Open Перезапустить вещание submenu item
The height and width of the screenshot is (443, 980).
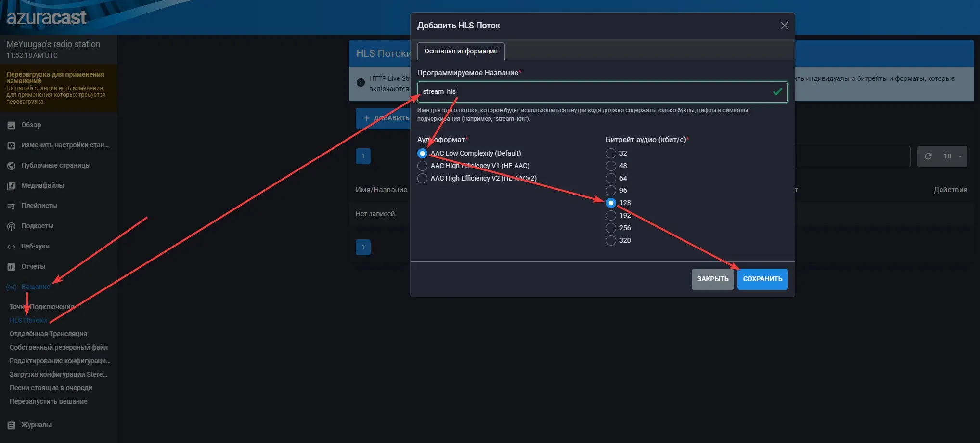coord(49,402)
